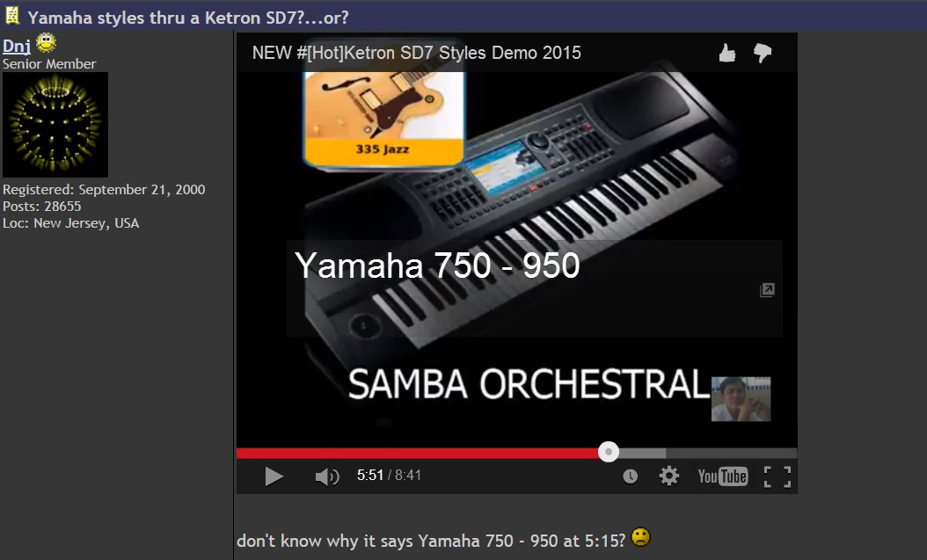The width and height of the screenshot is (927, 560).
Task: Click the annotation external link icon
Action: coord(767,290)
